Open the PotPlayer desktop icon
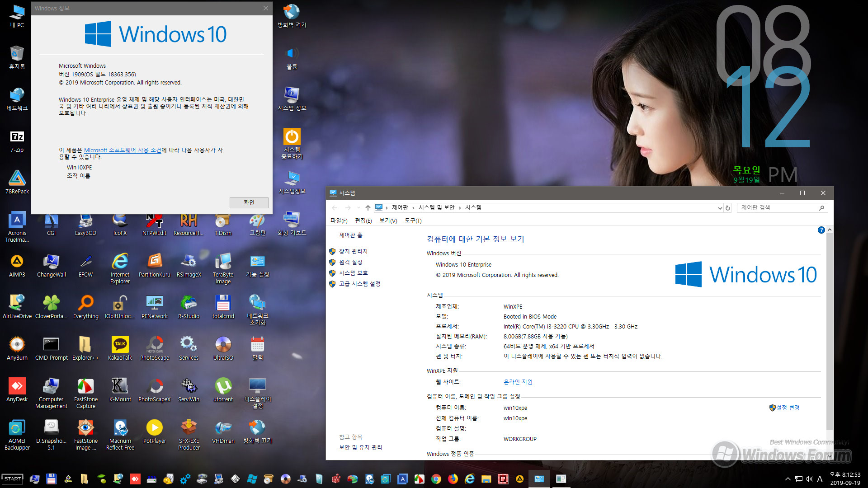The image size is (868, 488). click(155, 432)
